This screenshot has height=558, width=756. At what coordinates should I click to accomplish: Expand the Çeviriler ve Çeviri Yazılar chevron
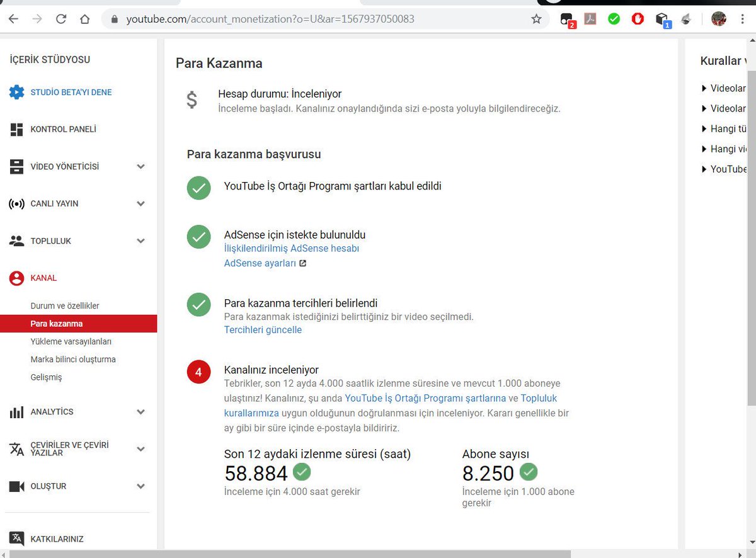point(141,449)
